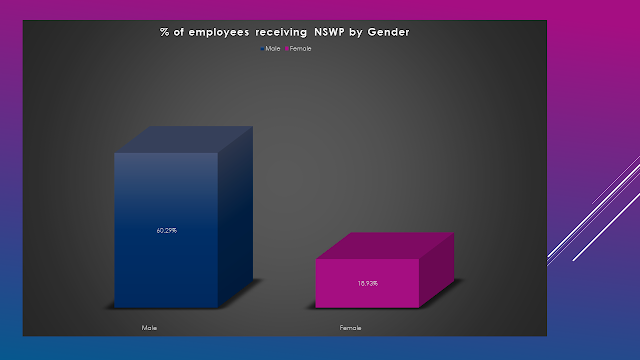
Task: Click the blue Male 3D bar
Action: pos(183,217)
